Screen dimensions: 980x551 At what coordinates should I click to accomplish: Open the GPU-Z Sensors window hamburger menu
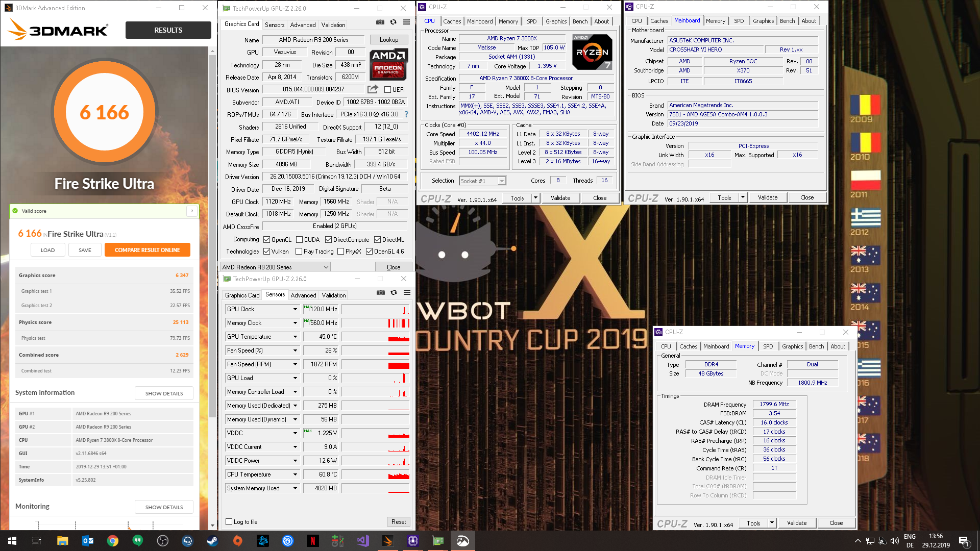407,292
